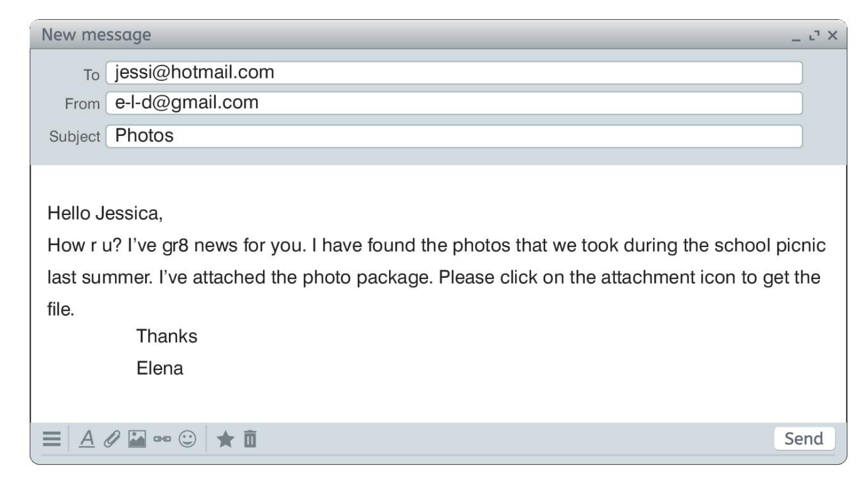Close the New message window
This screenshot has width=868, height=477.
(833, 36)
